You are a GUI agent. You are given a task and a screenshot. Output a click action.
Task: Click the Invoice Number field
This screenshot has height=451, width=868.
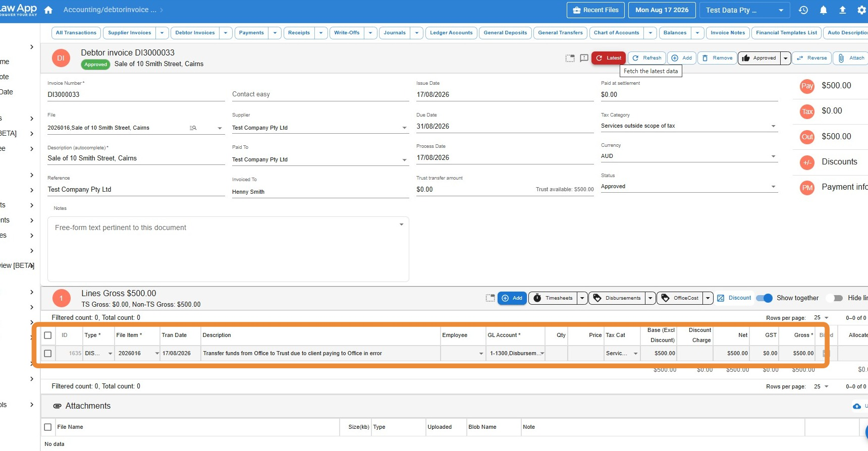(x=136, y=95)
